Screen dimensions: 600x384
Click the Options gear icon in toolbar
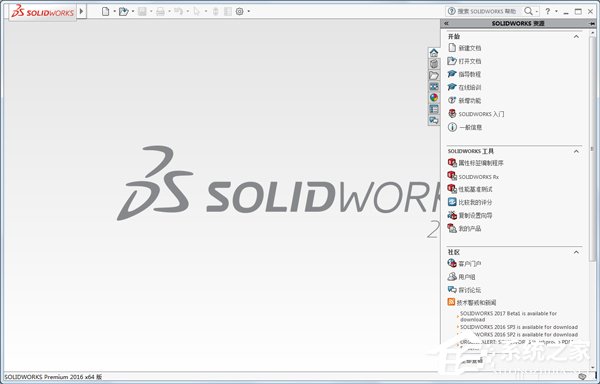240,11
